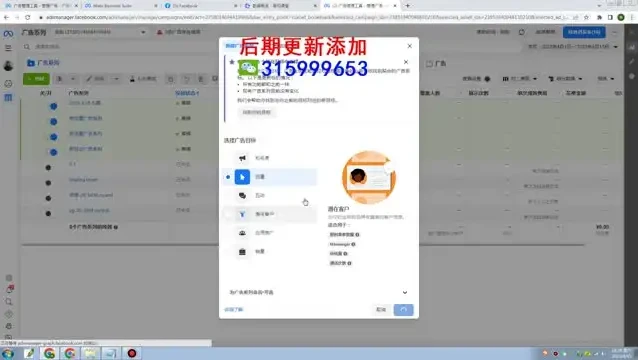
Task: Select the Leads objective funnel icon
Action: coord(242,214)
